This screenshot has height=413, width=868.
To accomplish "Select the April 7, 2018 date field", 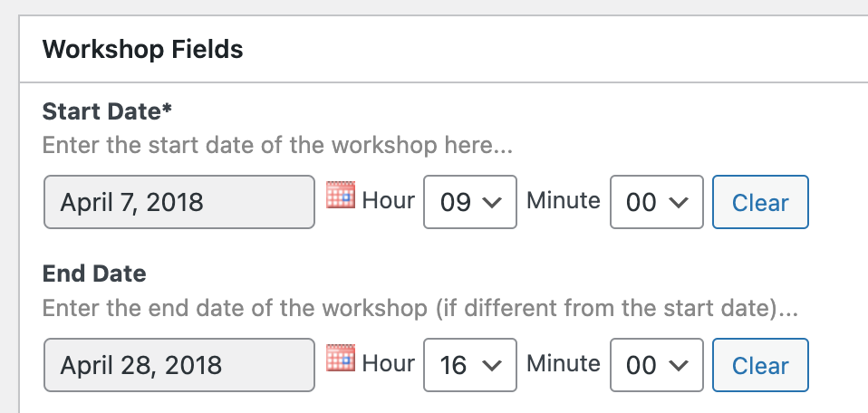I will 179,202.
